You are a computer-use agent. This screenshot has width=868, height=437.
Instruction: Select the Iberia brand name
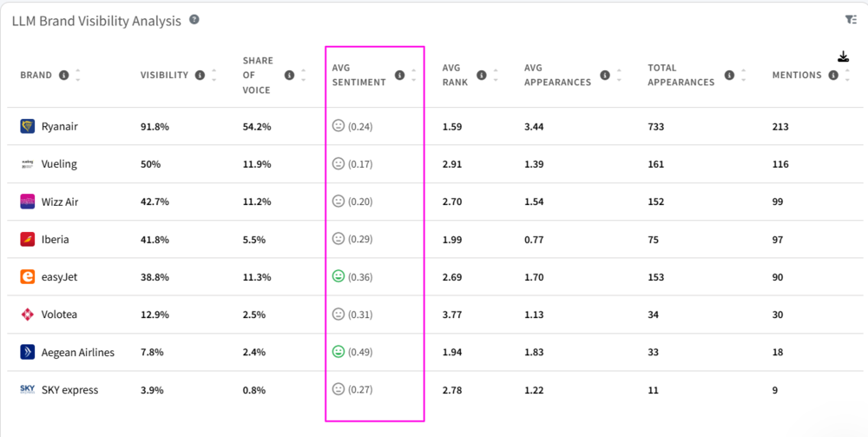pyautogui.click(x=56, y=239)
